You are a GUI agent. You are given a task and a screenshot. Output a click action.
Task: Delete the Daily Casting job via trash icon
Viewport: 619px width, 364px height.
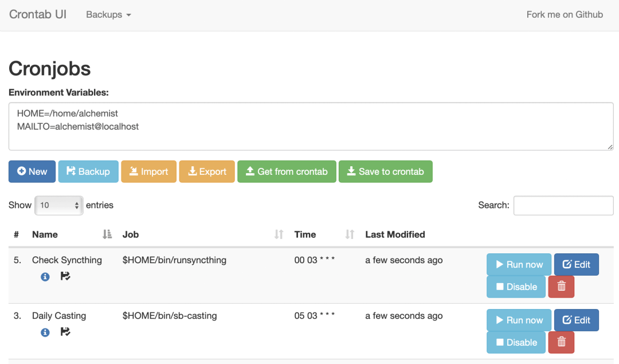coord(561,342)
